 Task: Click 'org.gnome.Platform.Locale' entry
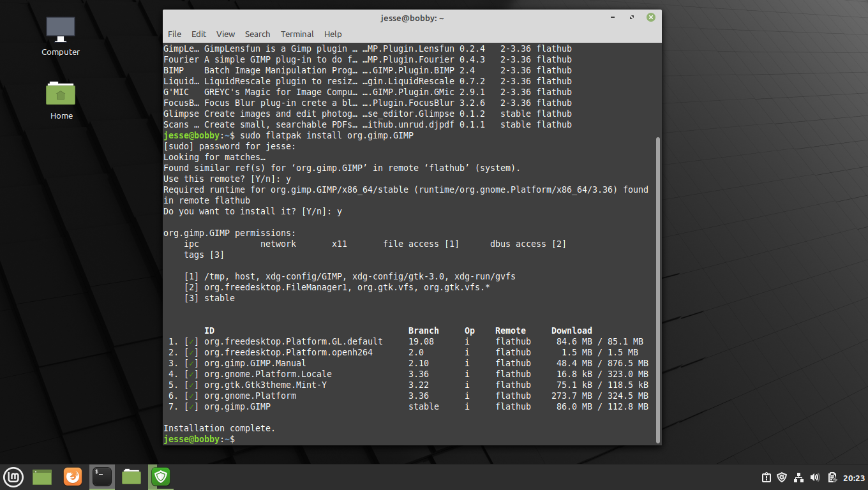tap(268, 374)
